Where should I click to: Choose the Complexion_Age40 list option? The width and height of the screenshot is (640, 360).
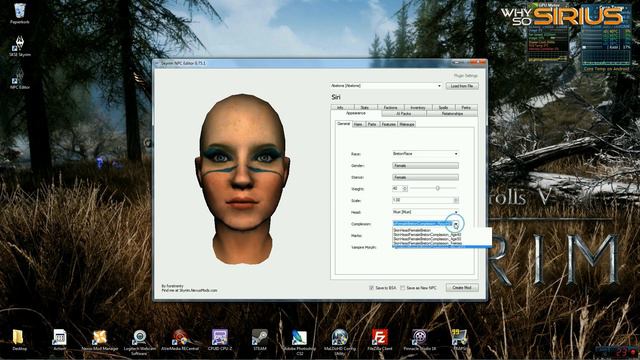427,235
